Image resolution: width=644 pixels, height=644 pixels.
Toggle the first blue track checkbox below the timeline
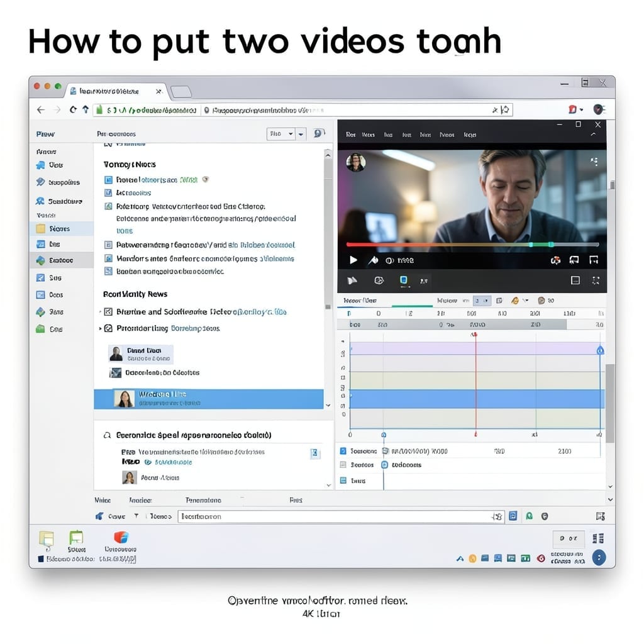click(x=343, y=451)
